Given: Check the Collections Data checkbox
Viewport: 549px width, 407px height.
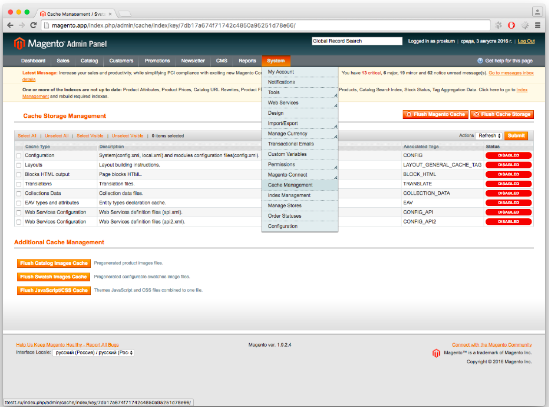Looking at the screenshot, I should (x=19, y=193).
